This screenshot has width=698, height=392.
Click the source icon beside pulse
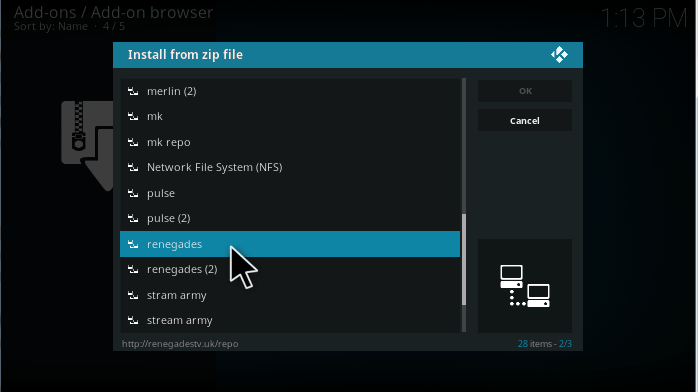click(x=133, y=193)
